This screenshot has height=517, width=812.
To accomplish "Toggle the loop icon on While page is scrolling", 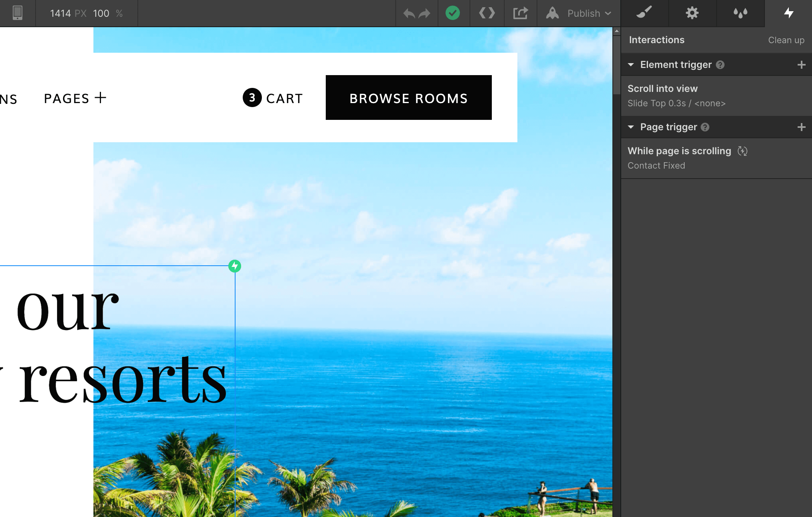I will point(743,151).
